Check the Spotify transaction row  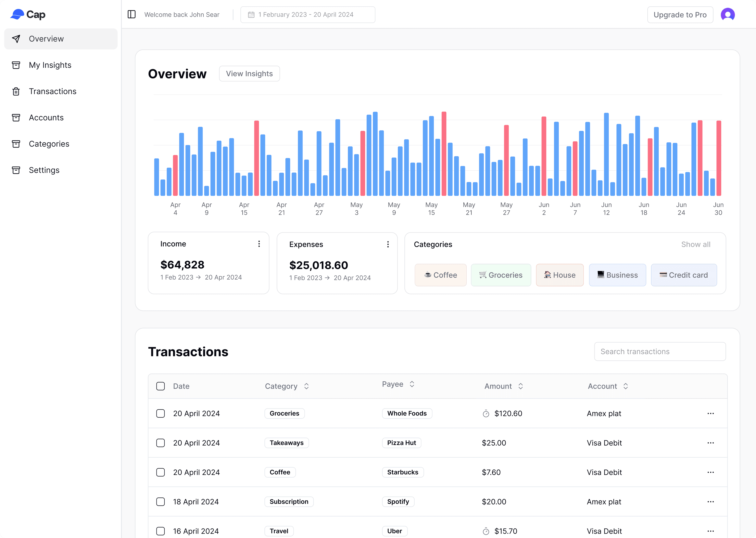160,502
